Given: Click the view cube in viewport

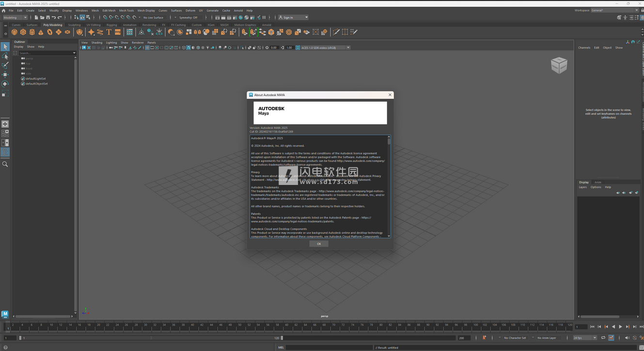Looking at the screenshot, I should (x=559, y=65).
